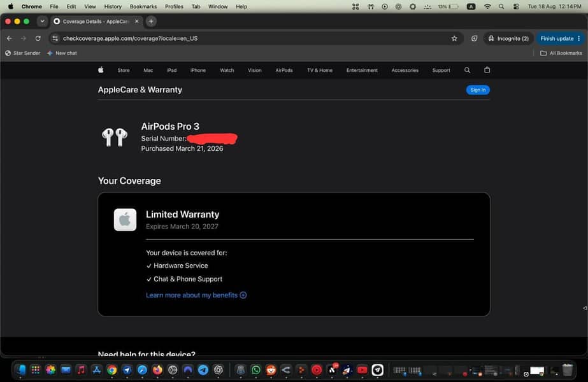Viewport: 588px width, 382px height.
Task: Open the Entertainment navigation item
Action: (x=362, y=70)
